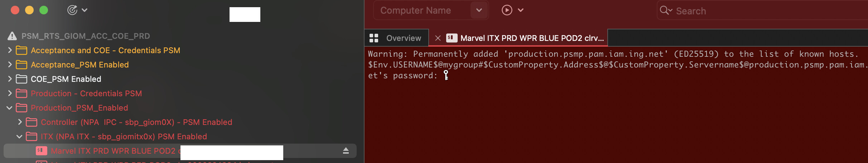
Task: Switch to the Overview tab
Action: 403,38
